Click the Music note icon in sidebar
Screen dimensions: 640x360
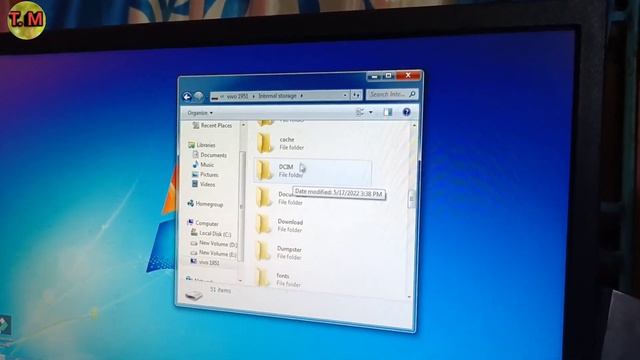point(195,164)
